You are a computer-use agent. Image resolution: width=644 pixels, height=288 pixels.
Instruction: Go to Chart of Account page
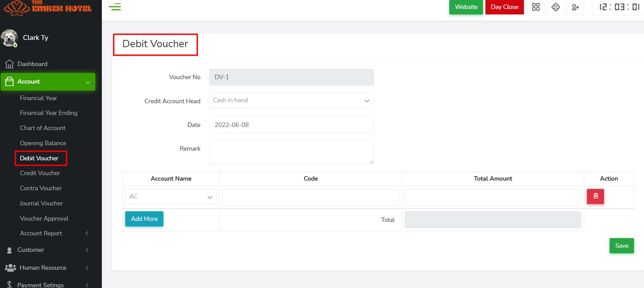[43, 128]
